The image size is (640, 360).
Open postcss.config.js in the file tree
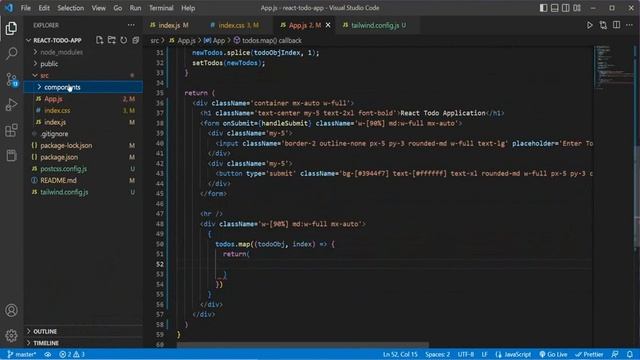click(x=83, y=169)
